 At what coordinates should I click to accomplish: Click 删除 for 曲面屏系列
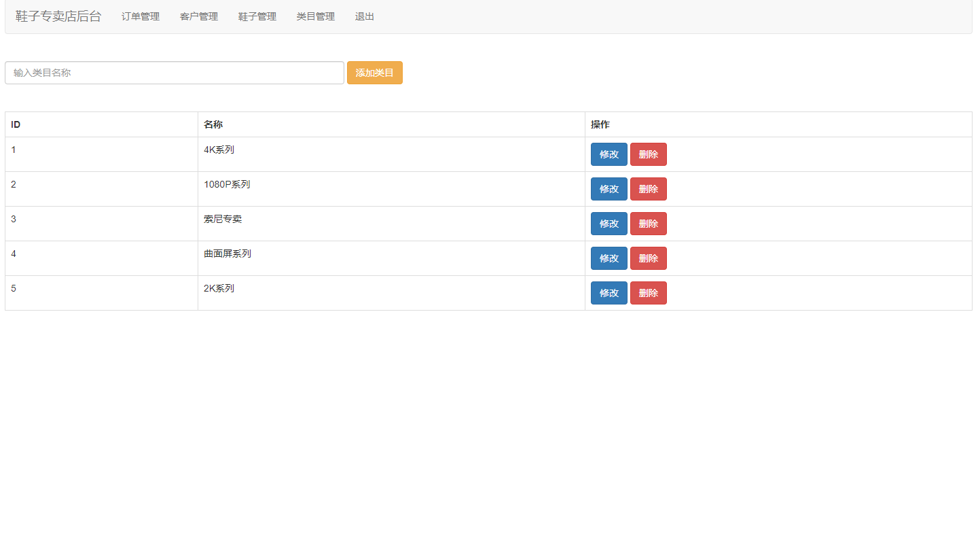648,258
